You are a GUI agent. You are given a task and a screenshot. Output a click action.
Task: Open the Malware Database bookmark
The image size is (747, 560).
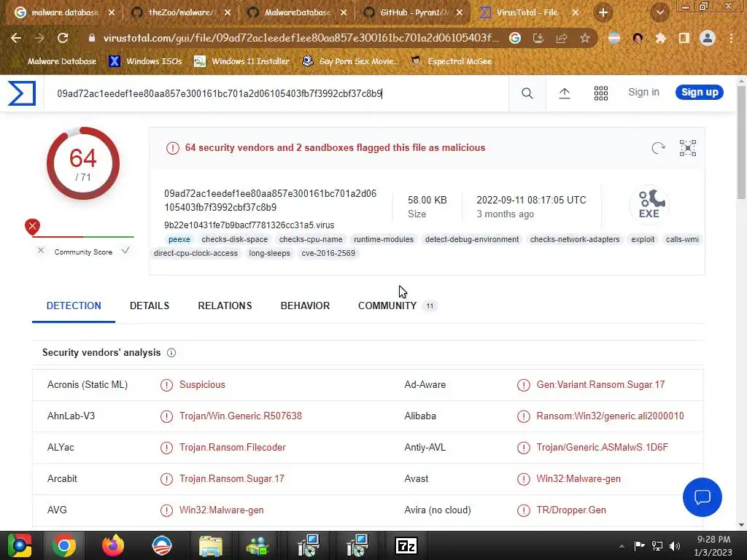[56, 61]
